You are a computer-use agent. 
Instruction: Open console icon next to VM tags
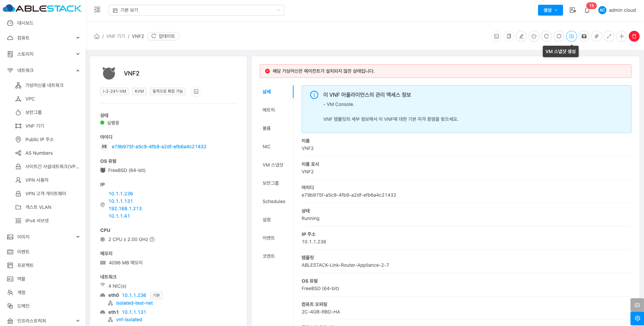tap(196, 91)
